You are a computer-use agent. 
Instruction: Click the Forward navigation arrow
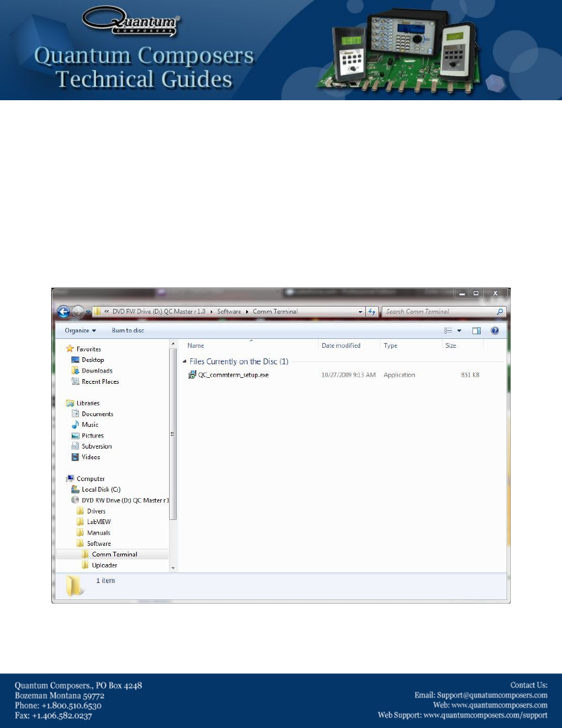[x=78, y=312]
